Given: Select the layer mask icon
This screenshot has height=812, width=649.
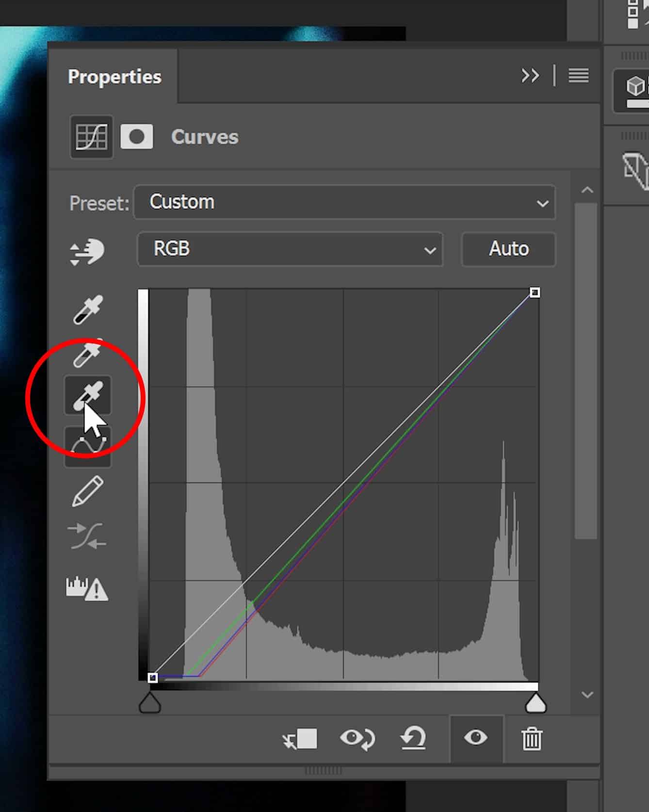Looking at the screenshot, I should tap(137, 136).
